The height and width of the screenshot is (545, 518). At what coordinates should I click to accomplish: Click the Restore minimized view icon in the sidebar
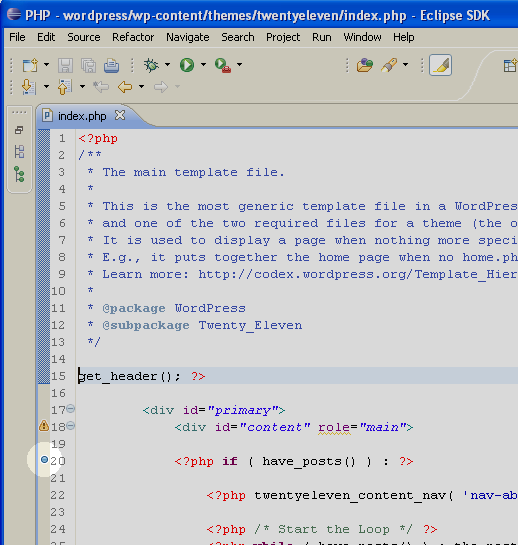coord(19,130)
